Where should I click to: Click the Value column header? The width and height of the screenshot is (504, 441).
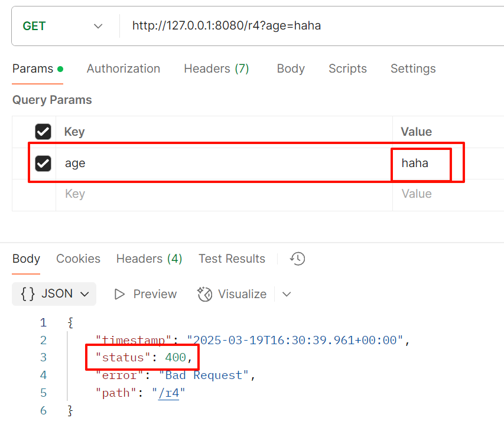(x=416, y=132)
